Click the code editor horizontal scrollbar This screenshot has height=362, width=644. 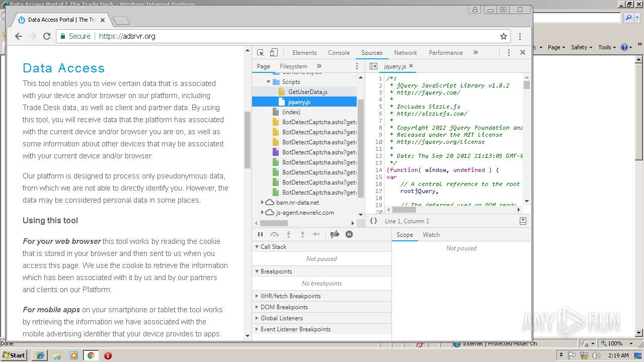404,210
